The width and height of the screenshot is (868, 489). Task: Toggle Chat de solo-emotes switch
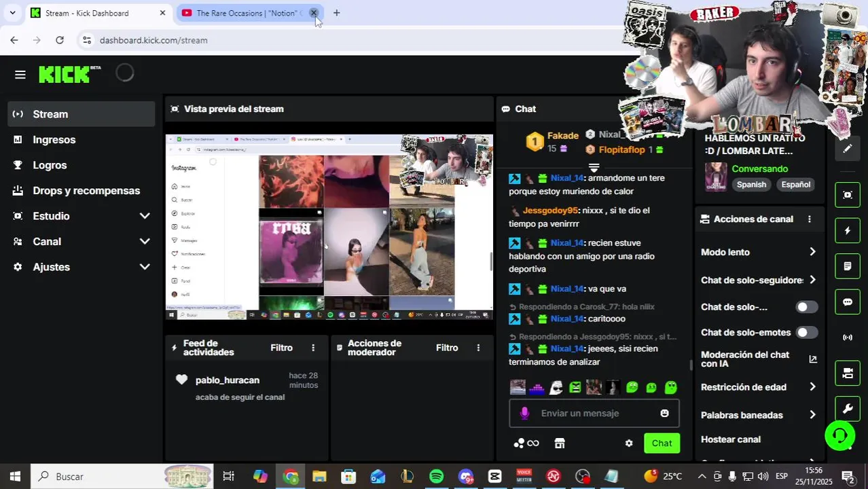point(806,332)
